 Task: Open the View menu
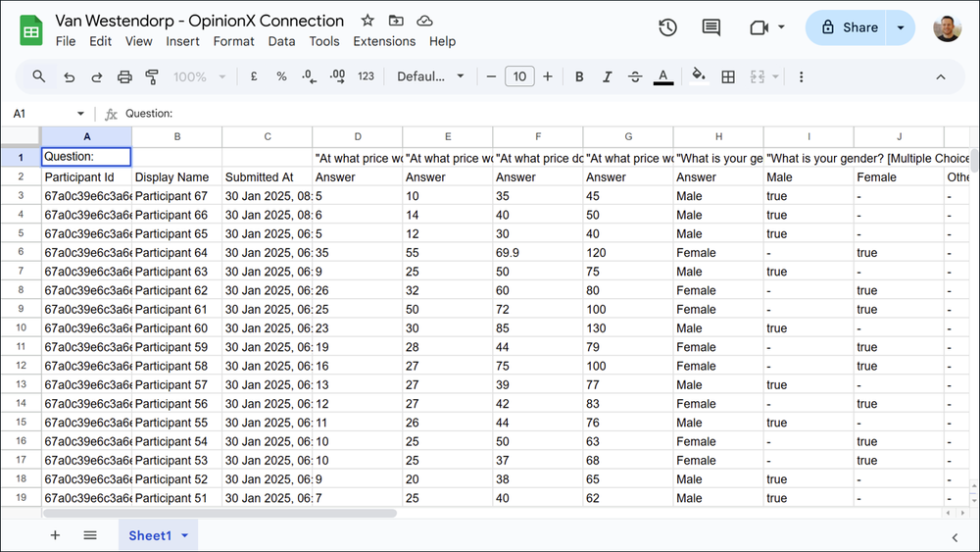[x=139, y=41]
